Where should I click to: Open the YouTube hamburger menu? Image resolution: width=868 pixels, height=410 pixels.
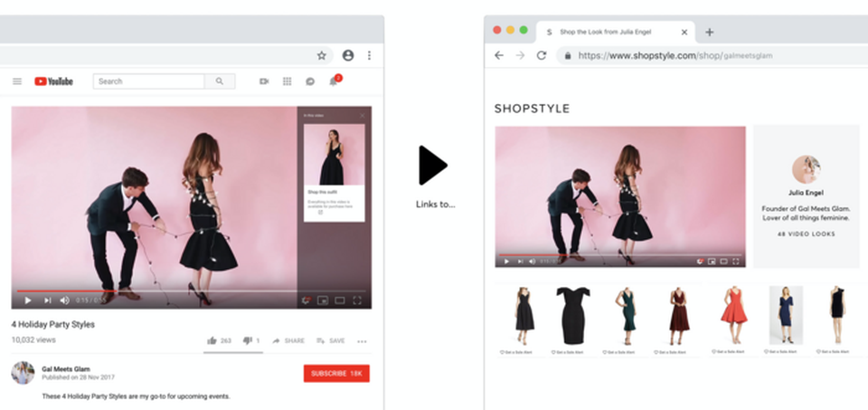coord(17,81)
